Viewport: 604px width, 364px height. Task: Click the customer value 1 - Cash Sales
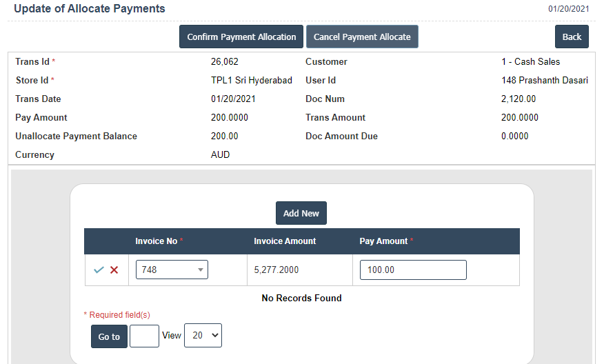[x=530, y=62]
